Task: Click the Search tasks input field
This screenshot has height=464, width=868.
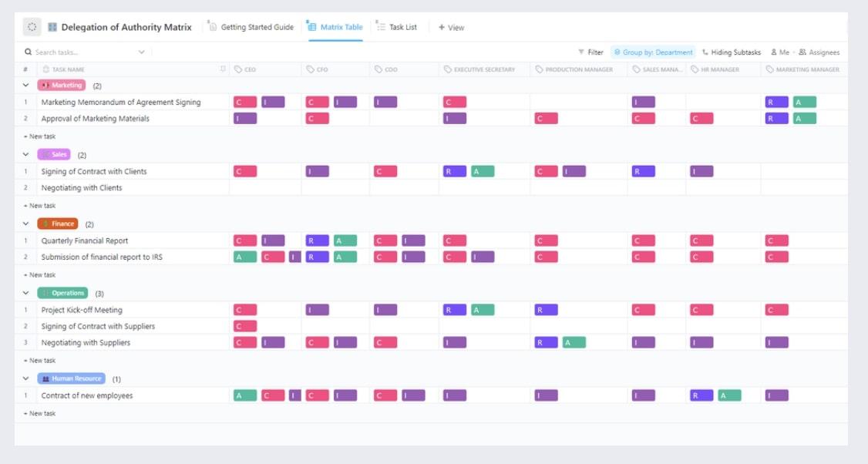Action: click(x=77, y=52)
